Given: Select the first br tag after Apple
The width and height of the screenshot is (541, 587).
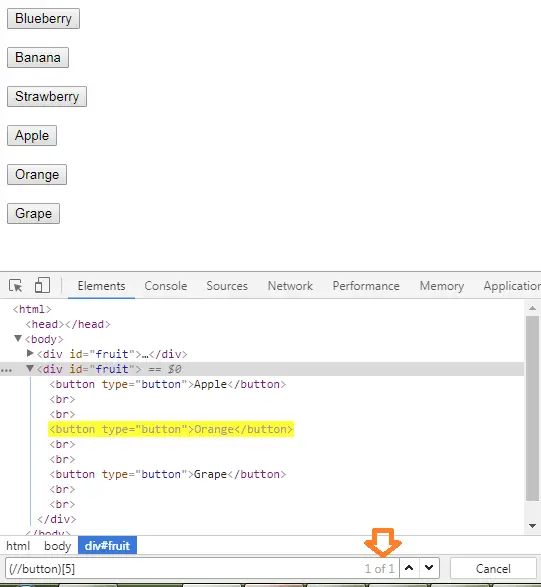Looking at the screenshot, I should pos(62,399).
